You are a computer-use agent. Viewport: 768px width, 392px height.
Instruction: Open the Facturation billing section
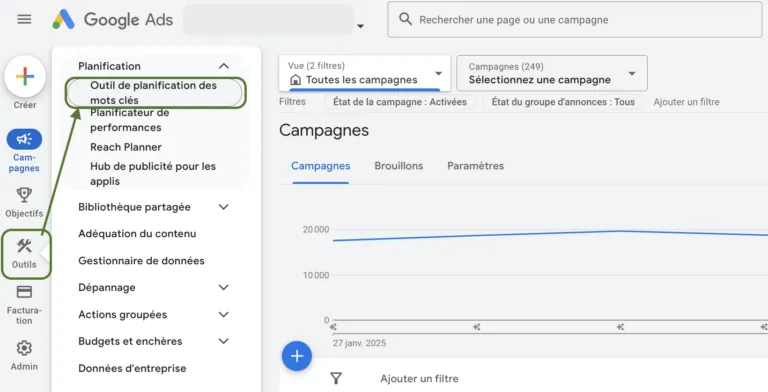click(24, 305)
